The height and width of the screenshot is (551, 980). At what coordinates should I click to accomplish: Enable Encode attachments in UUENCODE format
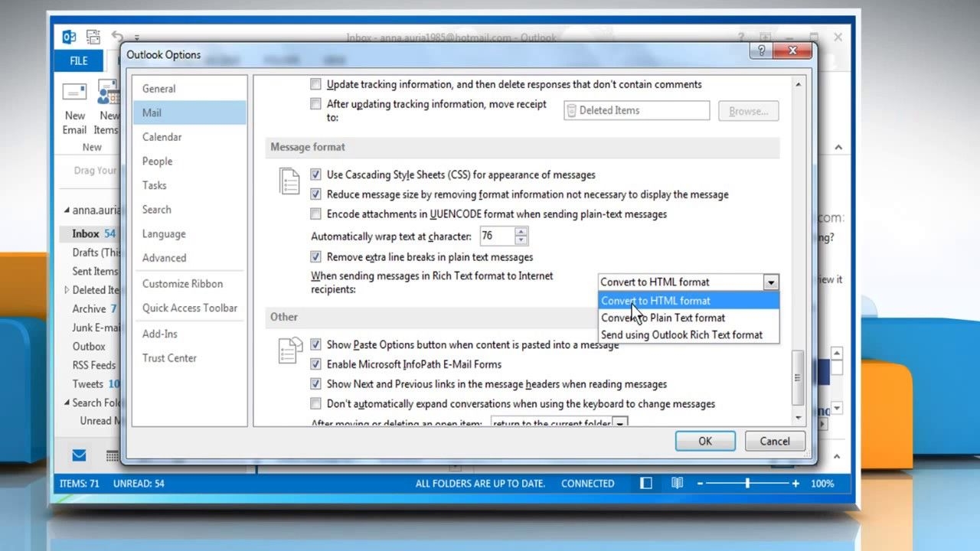[315, 214]
